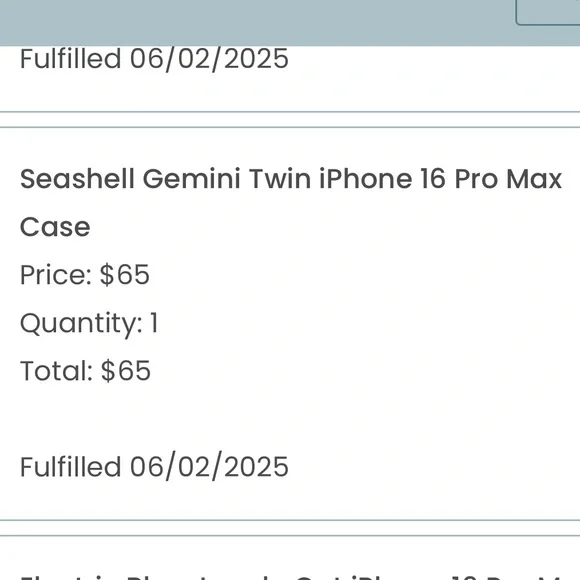This screenshot has height=580, width=580.
Task: Click the top "Fulfilled 06/02/2025" status text
Action: coord(154,59)
